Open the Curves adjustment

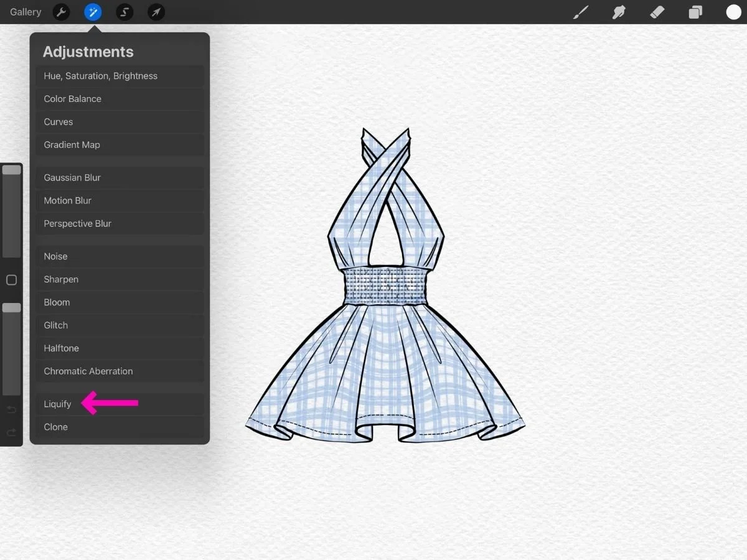tap(120, 122)
